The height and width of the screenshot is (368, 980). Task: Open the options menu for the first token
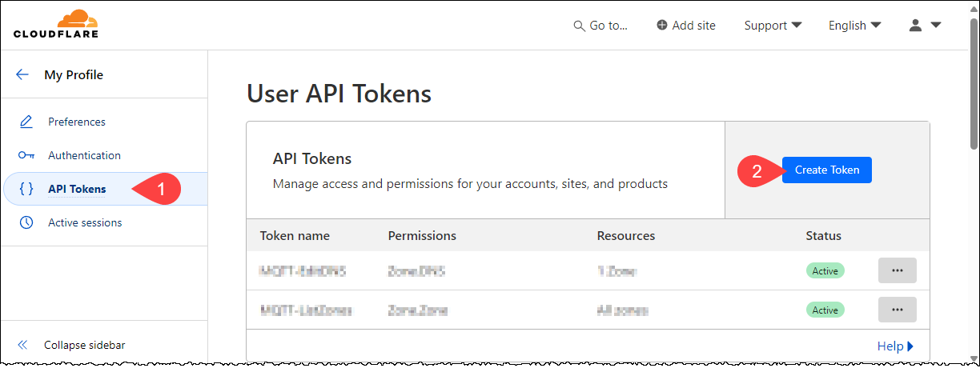(897, 270)
